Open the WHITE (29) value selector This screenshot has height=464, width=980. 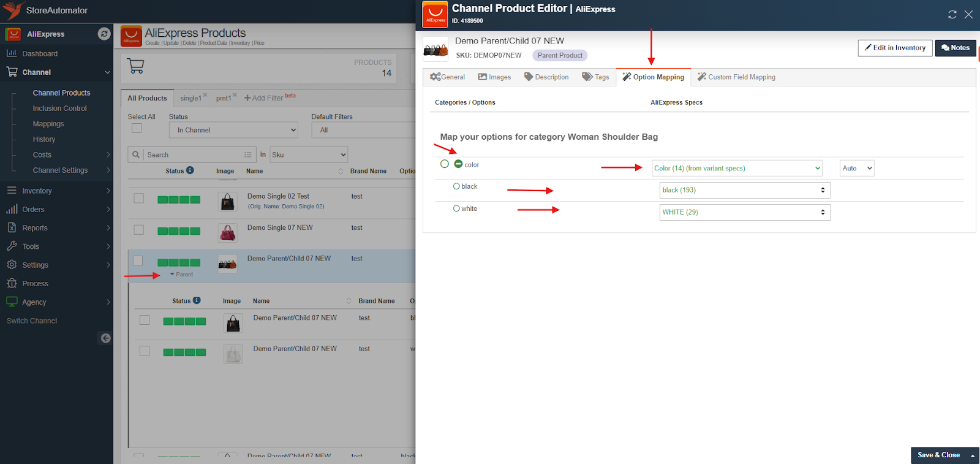pos(745,212)
